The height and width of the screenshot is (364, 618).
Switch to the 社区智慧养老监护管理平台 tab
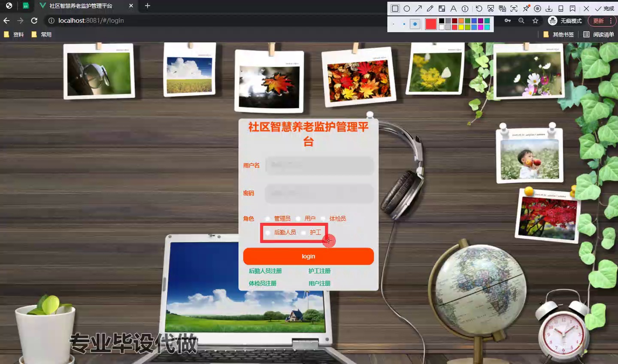tap(81, 6)
